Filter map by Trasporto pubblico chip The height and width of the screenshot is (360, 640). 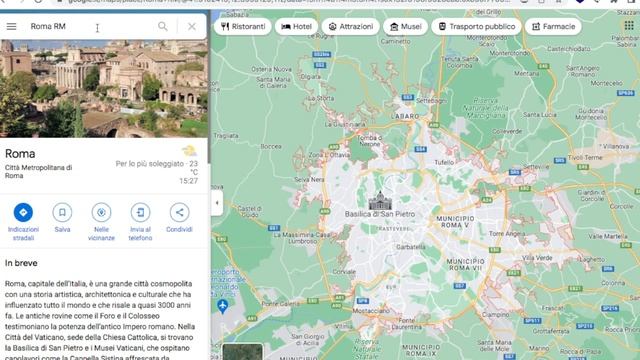coord(476,27)
